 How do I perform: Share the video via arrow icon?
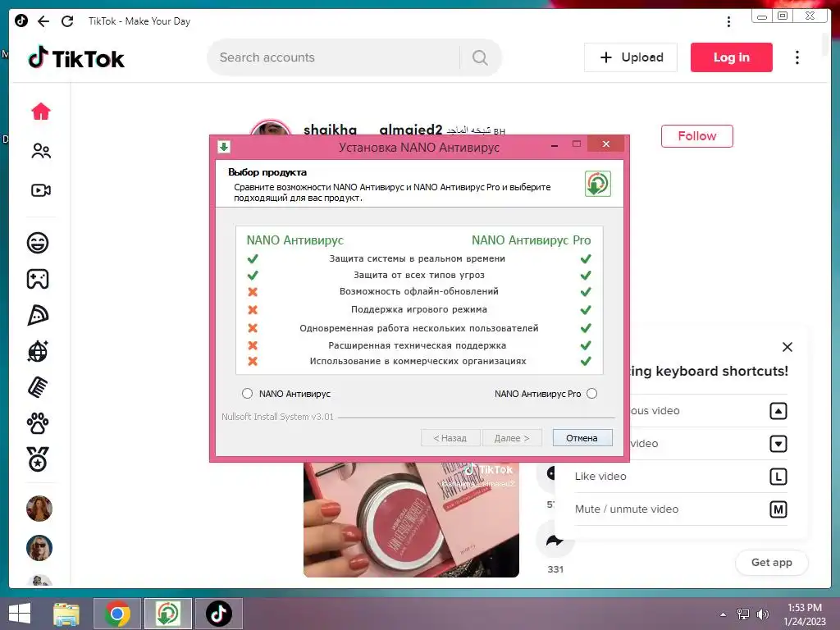click(555, 540)
